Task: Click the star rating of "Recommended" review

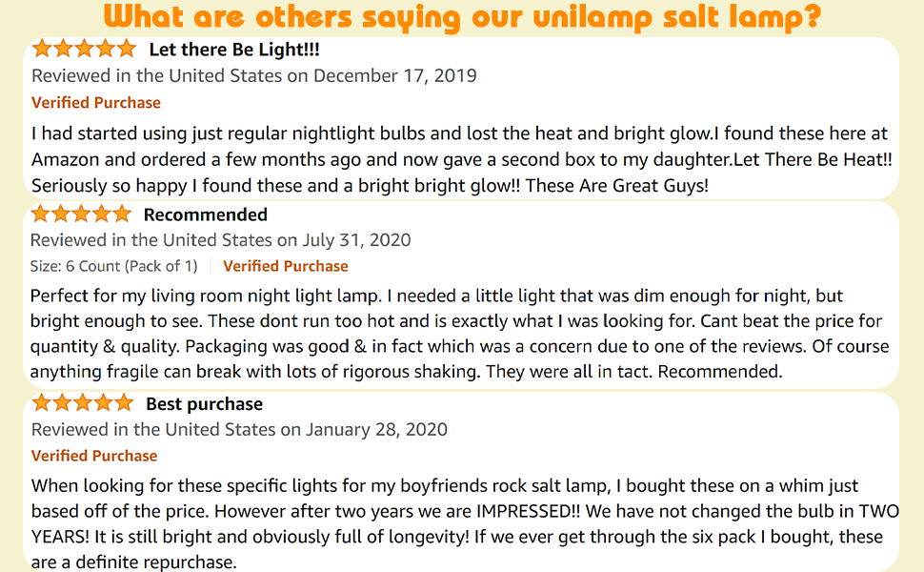Action: 81,214
